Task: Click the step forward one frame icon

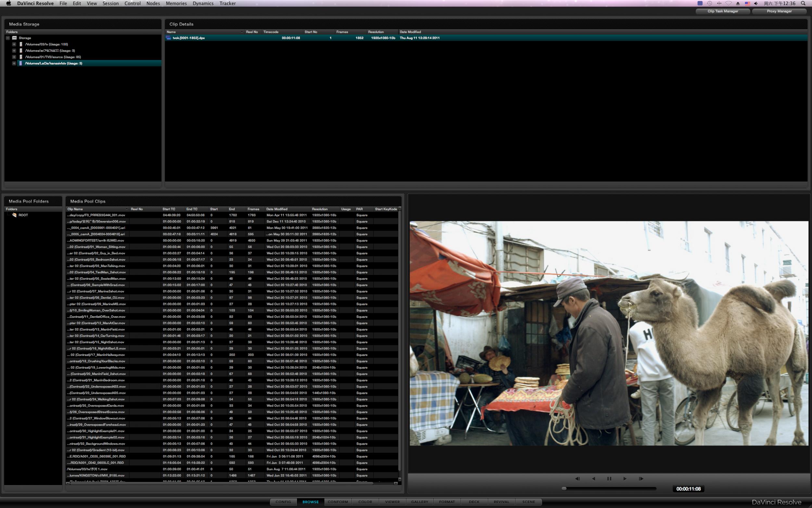Action: click(x=641, y=479)
